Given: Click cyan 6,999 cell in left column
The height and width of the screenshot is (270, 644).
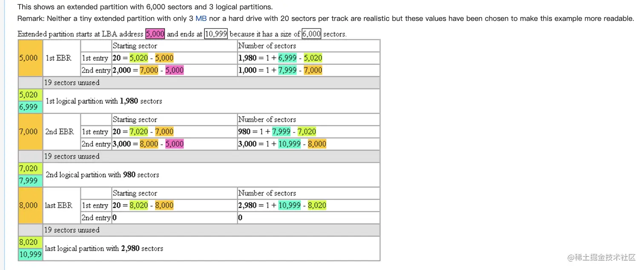Looking at the screenshot, I should pos(30,107).
